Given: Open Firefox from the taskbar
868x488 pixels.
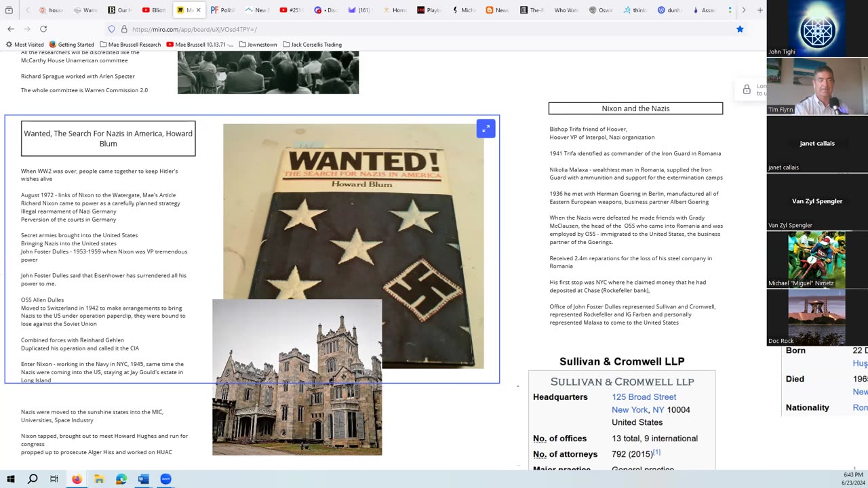Looking at the screenshot, I should coord(77,479).
